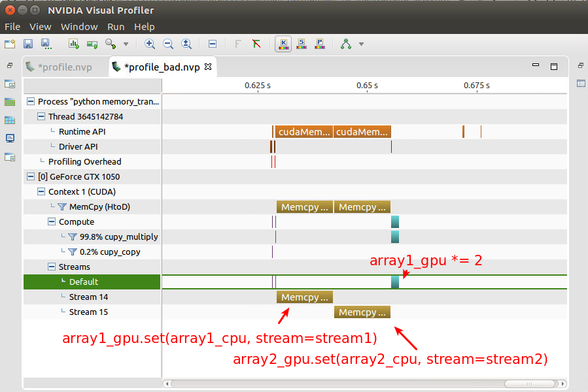Open the Run menu
Image resolution: width=588 pixels, height=392 pixels.
click(x=116, y=27)
